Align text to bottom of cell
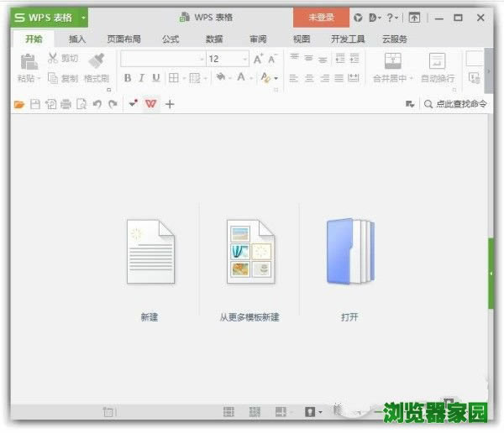This screenshot has width=504, height=433. 323,59
